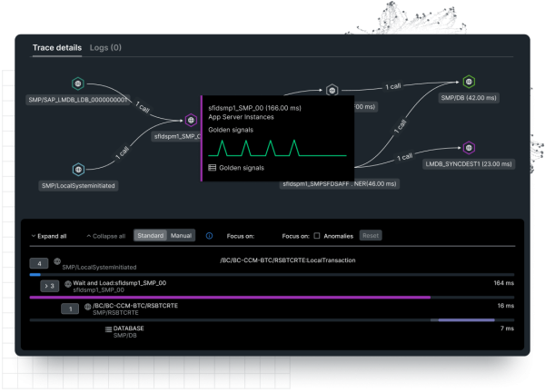Click the Golden signals link in tooltip

coord(243,168)
